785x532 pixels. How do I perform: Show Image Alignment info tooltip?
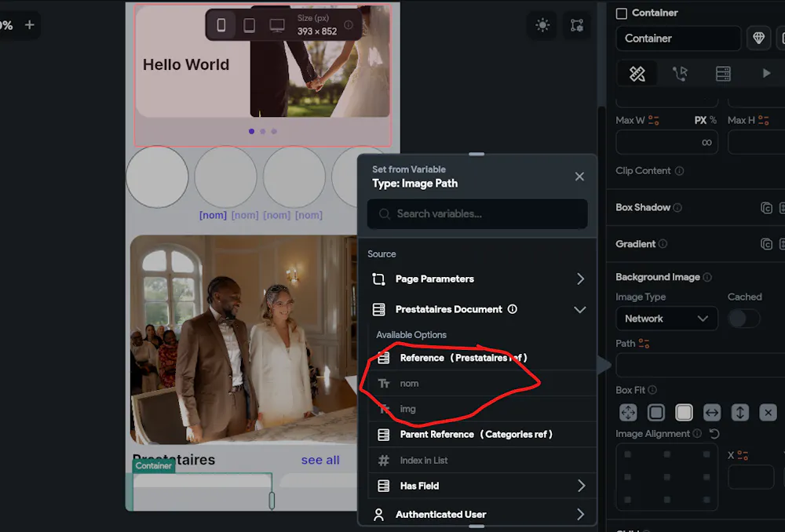[x=697, y=433]
